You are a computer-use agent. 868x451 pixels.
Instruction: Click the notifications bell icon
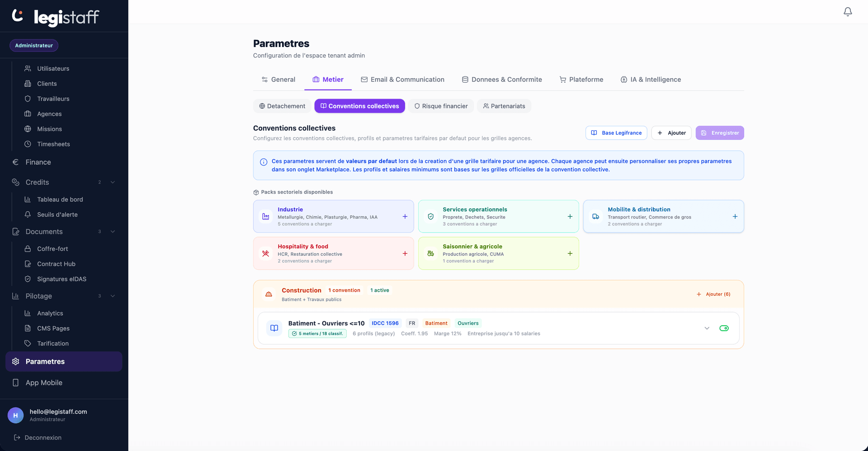coord(848,12)
